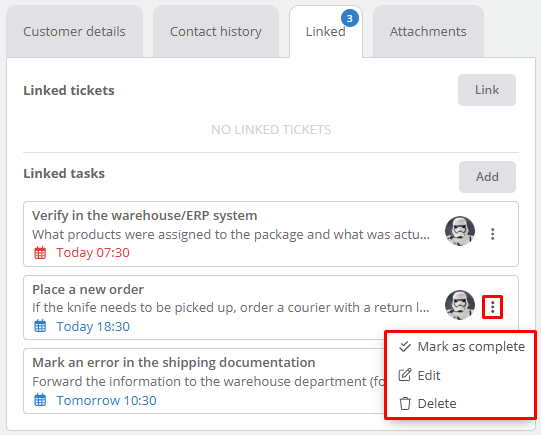Click assignee avatar on Verify in the warehouse task
Viewport: 541px width, 435px height.
[x=460, y=231]
